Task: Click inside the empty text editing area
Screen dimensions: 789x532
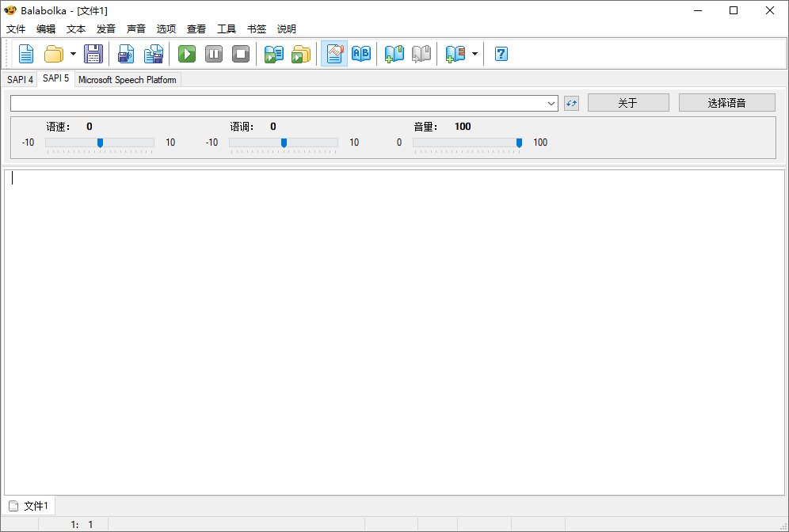Action: point(394,332)
